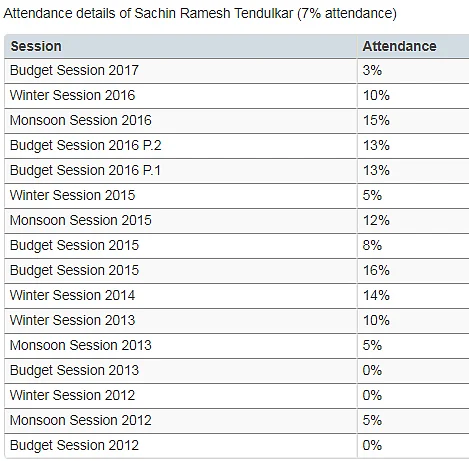Click the Attendance column header
The image size is (469, 461).
pyautogui.click(x=413, y=46)
